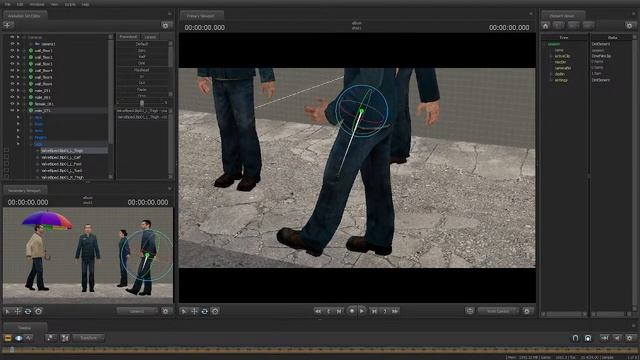Toggle the visibility eye for the camera1 row

pyautogui.click(x=12, y=44)
